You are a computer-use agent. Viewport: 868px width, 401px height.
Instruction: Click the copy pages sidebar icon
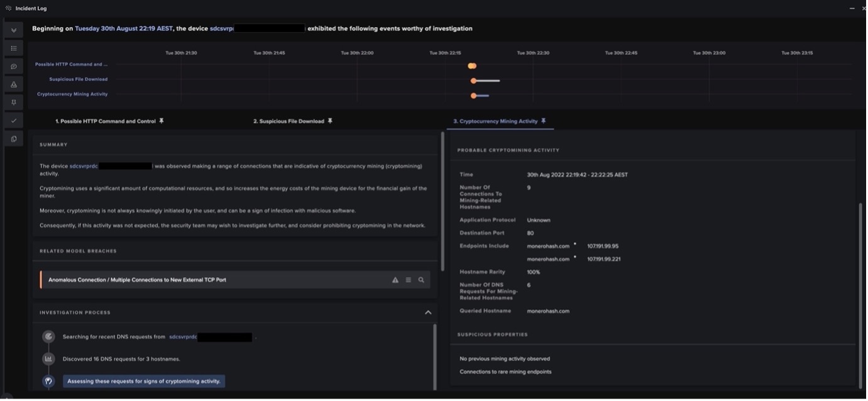pos(14,138)
